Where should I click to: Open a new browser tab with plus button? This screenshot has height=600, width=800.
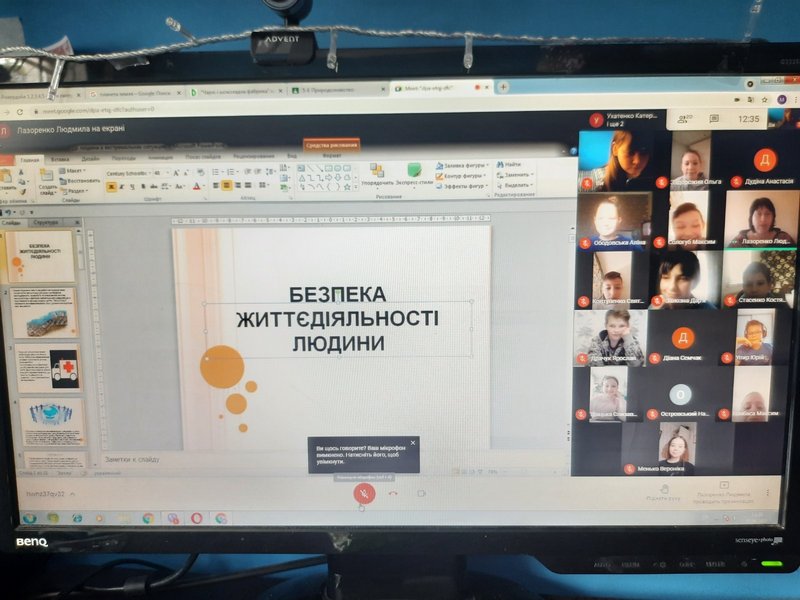(x=503, y=87)
